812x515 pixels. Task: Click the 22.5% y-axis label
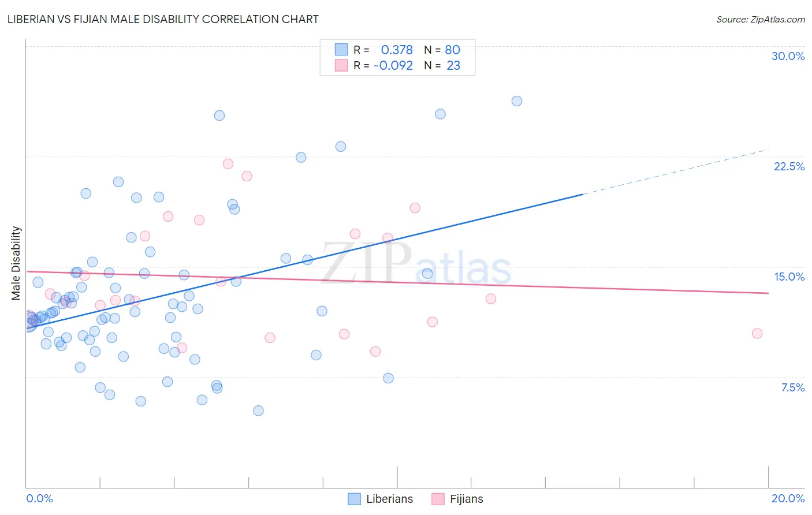click(789, 166)
